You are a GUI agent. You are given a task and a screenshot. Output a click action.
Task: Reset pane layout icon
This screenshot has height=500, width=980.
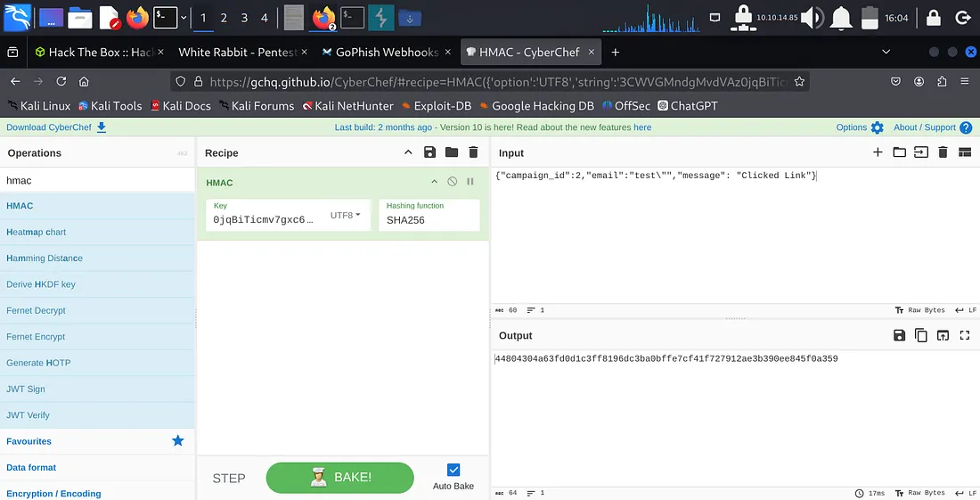coord(964,152)
